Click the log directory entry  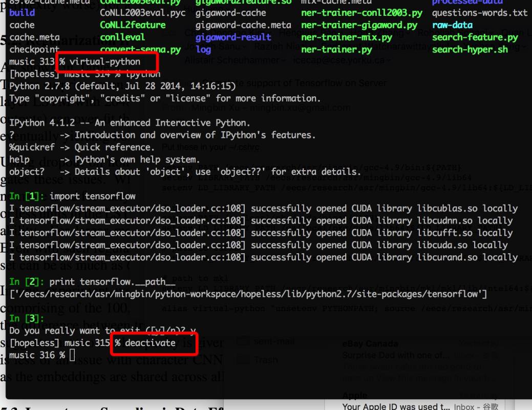pyautogui.click(x=203, y=50)
